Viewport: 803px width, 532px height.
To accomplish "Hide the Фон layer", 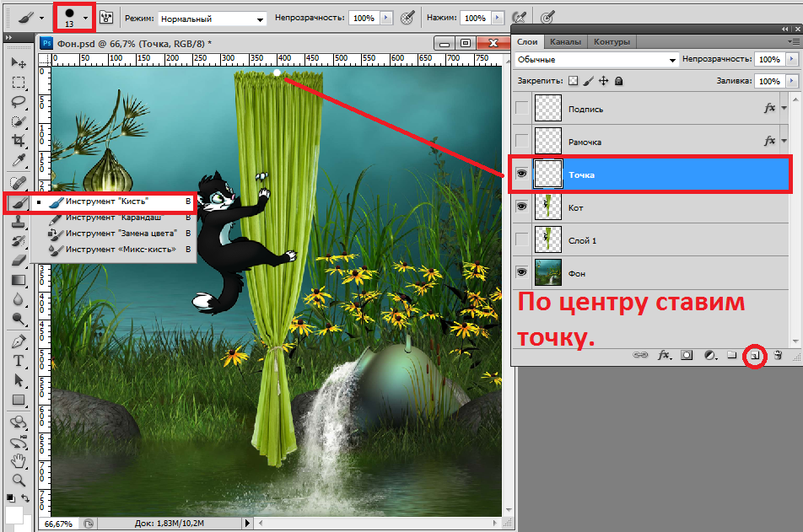I will pos(521,271).
